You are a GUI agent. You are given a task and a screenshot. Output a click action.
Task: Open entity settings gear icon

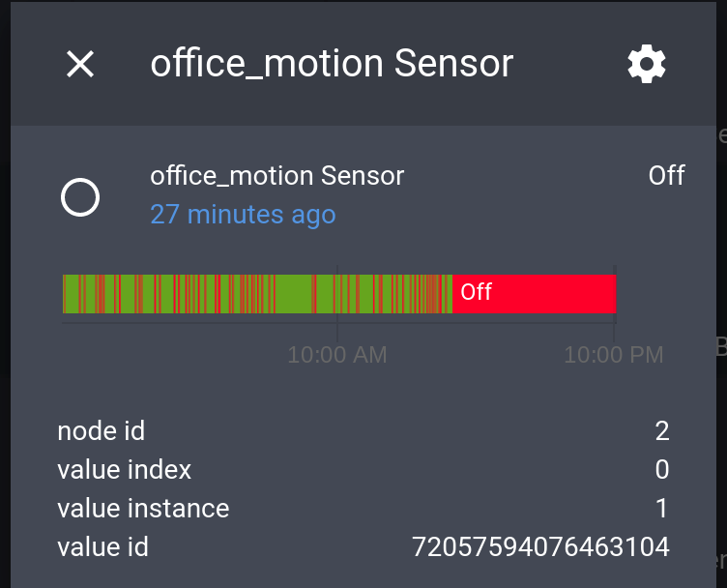[x=647, y=65]
